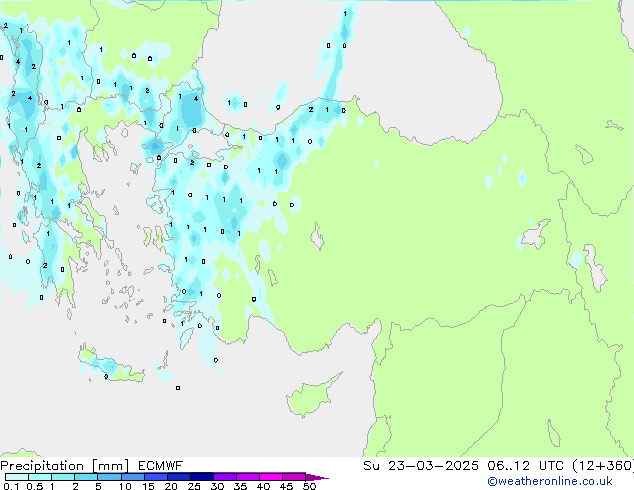The height and width of the screenshot is (490, 634).
Task: Click the '06..12 UTC' time range
Action: (x=525, y=466)
